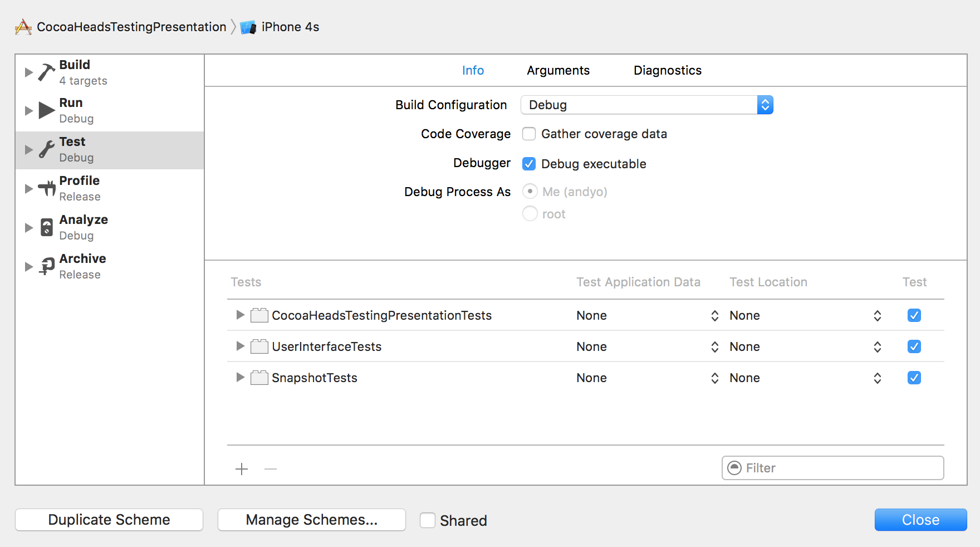Screen dimensions: 980x547
Task: Click the Build hammer icon
Action: (47, 72)
